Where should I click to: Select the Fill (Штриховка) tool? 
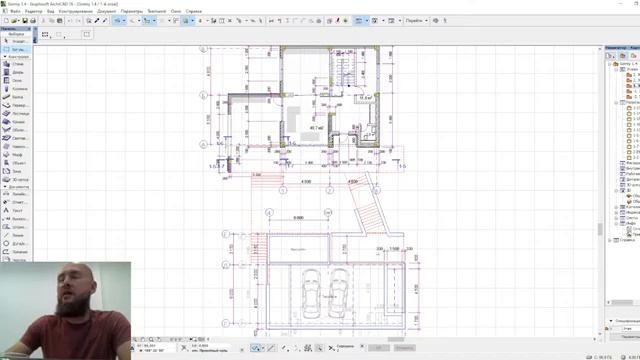(x=16, y=227)
